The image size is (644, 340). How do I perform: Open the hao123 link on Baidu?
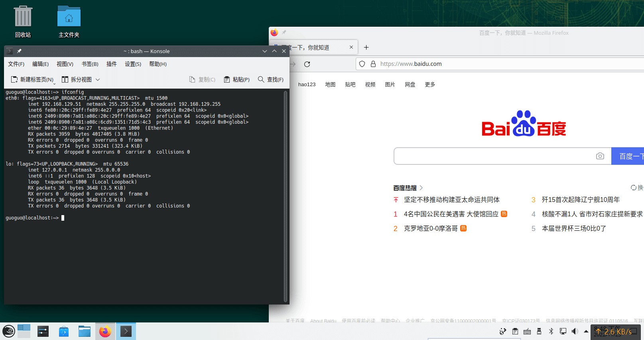point(307,85)
